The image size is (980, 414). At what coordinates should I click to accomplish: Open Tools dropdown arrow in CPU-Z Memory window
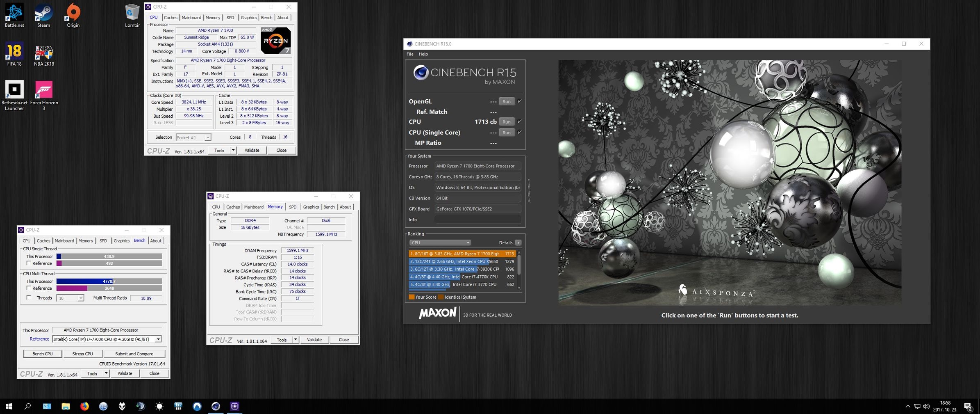tap(296, 339)
